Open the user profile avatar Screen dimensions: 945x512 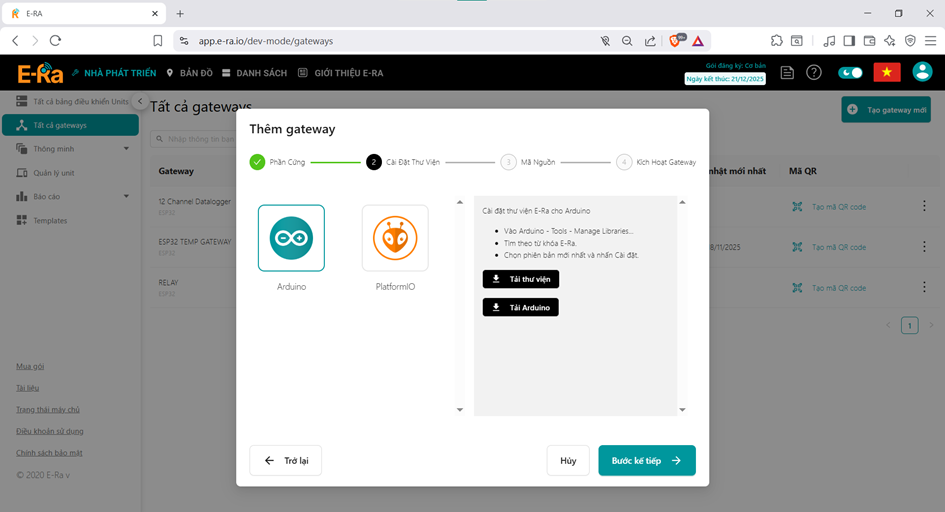[x=922, y=72]
